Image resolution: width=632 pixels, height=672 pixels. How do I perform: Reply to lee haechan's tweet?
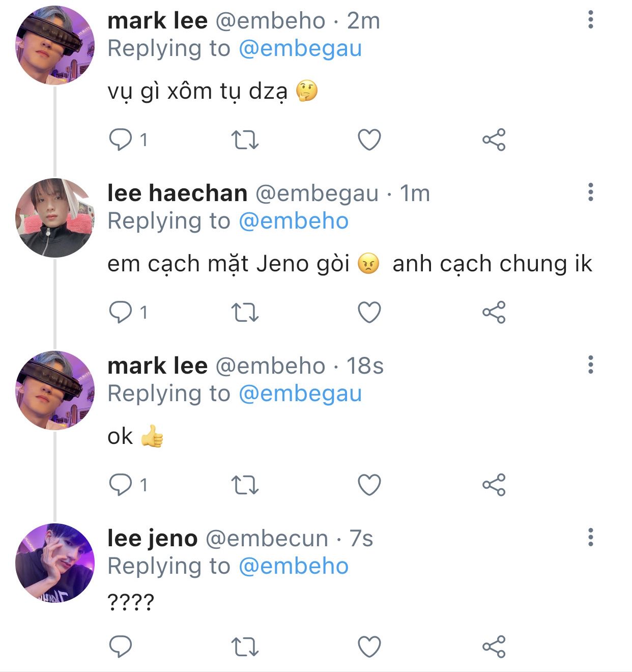coord(121,312)
